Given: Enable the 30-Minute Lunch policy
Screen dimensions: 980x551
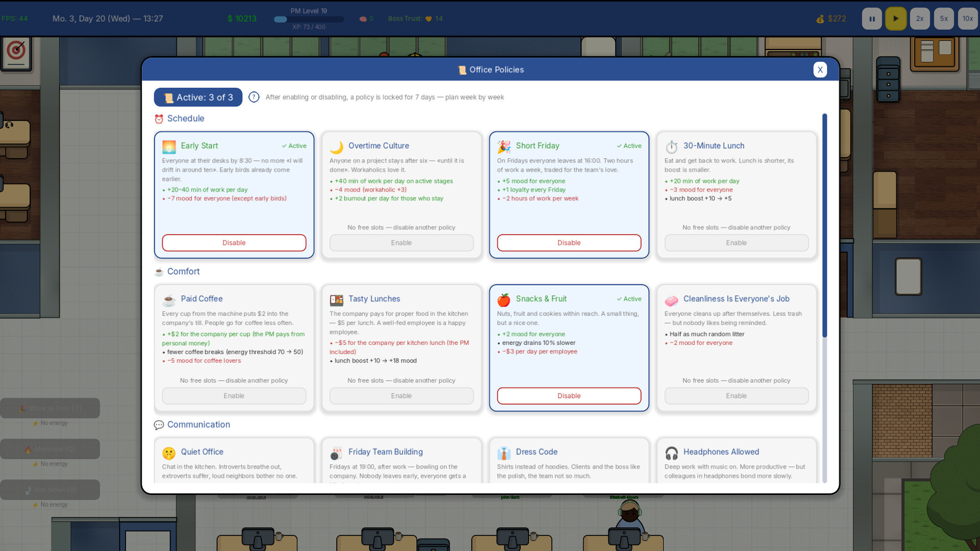Looking at the screenshot, I should pos(737,243).
